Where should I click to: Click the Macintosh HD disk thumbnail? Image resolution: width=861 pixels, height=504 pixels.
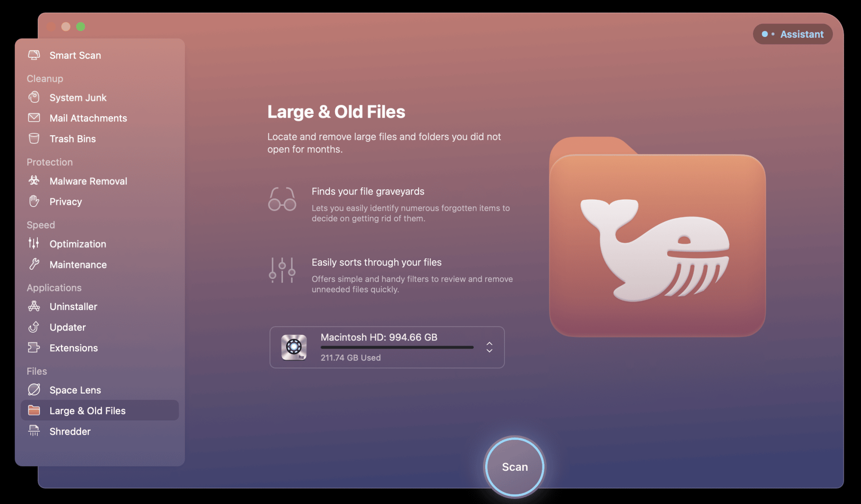click(294, 347)
